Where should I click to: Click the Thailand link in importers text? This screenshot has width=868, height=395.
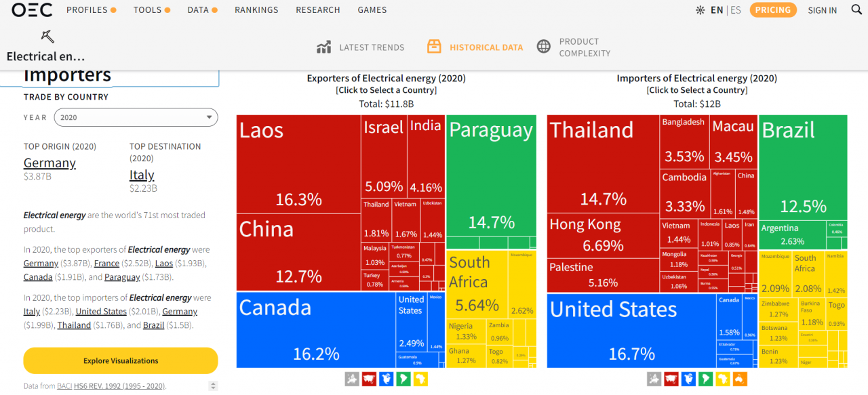click(75, 325)
